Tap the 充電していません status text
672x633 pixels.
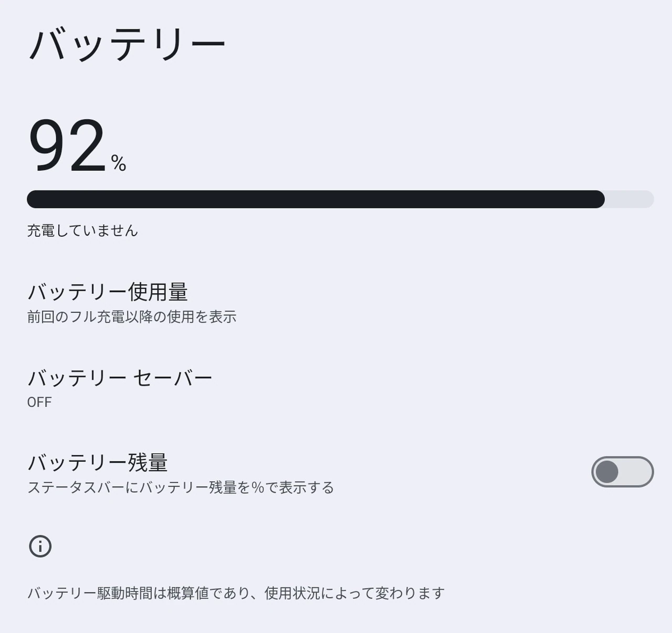[x=82, y=230]
